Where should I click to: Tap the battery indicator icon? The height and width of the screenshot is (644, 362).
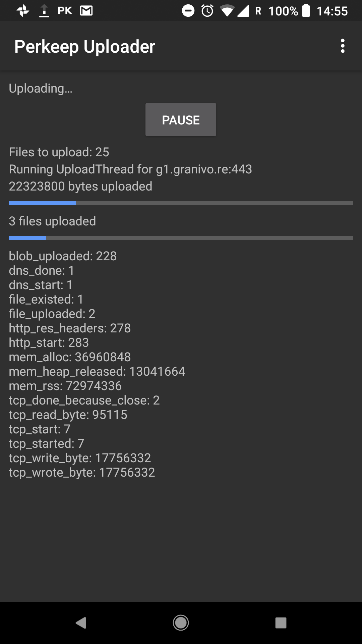(306, 11)
